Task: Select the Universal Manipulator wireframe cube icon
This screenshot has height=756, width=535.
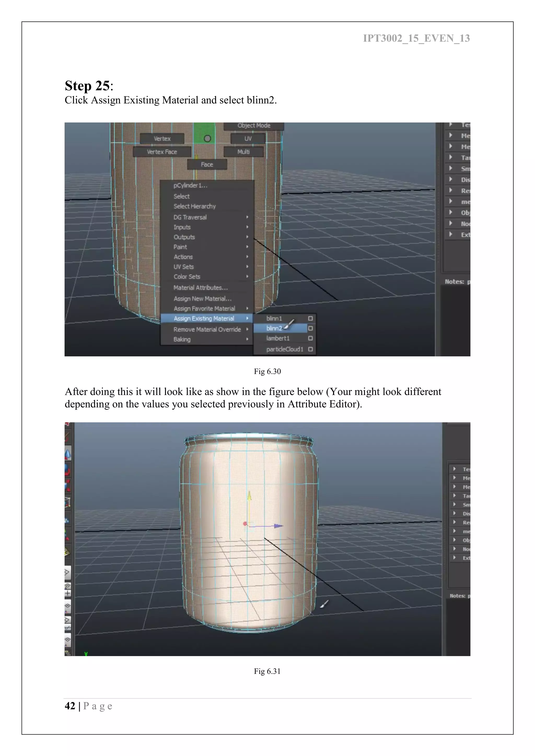Action: click(68, 502)
